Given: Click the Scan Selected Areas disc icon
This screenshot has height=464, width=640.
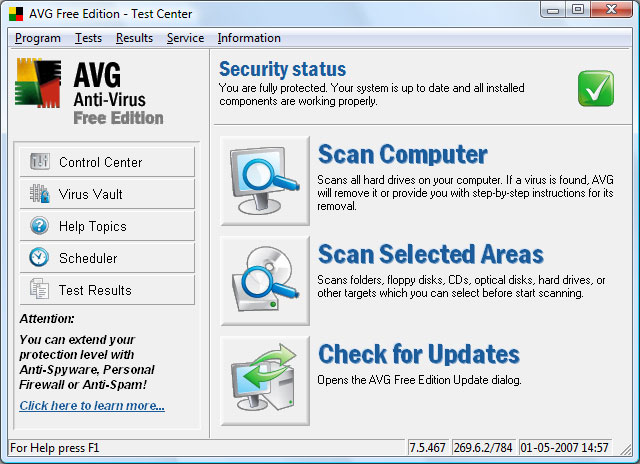Looking at the screenshot, I should coord(265,281).
